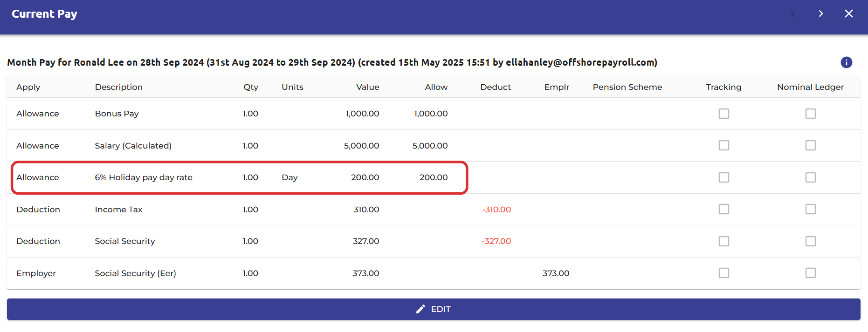The height and width of the screenshot is (332, 868).
Task: Click the 373.00 Emplr amount
Action: tap(556, 273)
